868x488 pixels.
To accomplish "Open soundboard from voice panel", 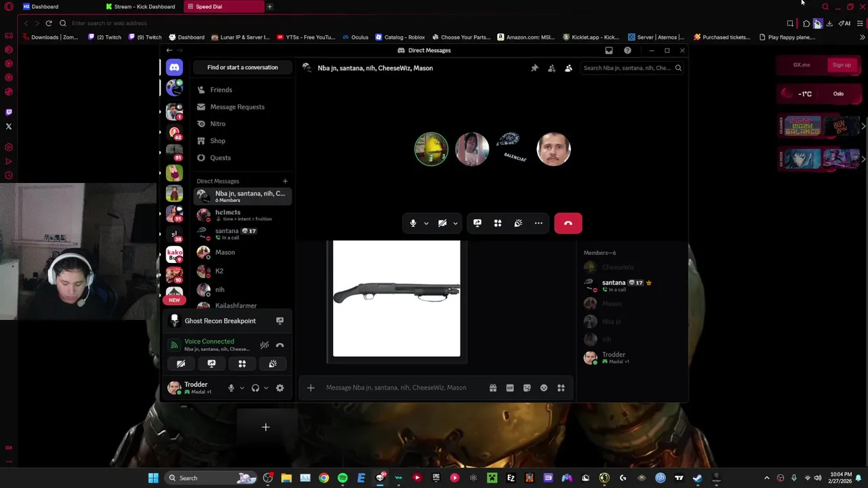I will point(273,364).
